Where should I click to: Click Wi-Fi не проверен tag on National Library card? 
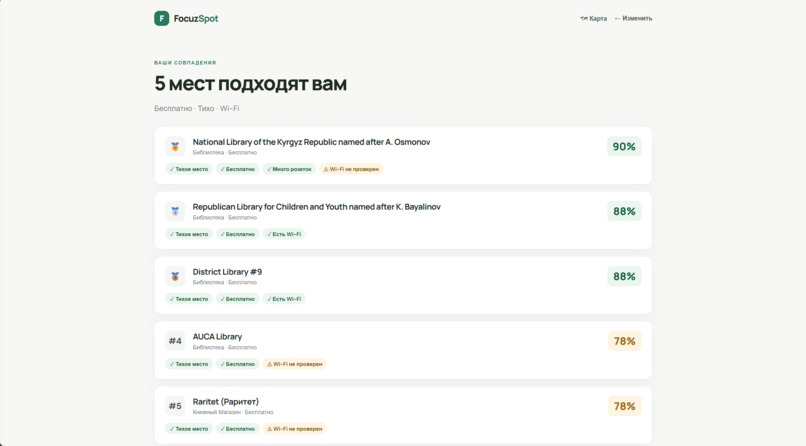click(351, 169)
